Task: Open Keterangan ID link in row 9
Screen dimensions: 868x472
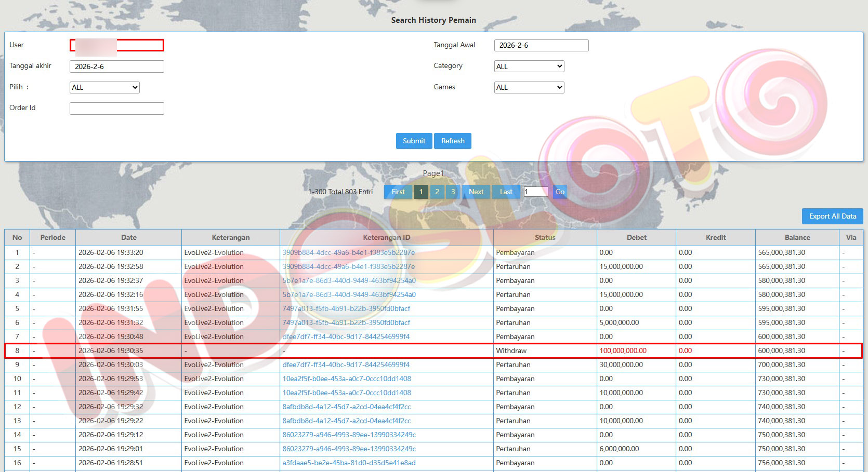Action: [346, 365]
